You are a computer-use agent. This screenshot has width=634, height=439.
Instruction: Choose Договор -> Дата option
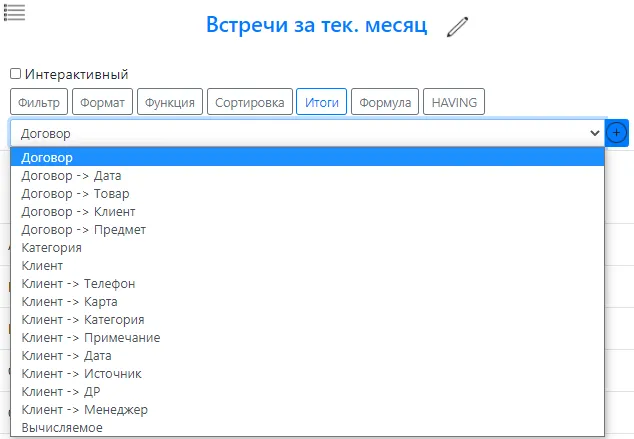tap(307, 175)
